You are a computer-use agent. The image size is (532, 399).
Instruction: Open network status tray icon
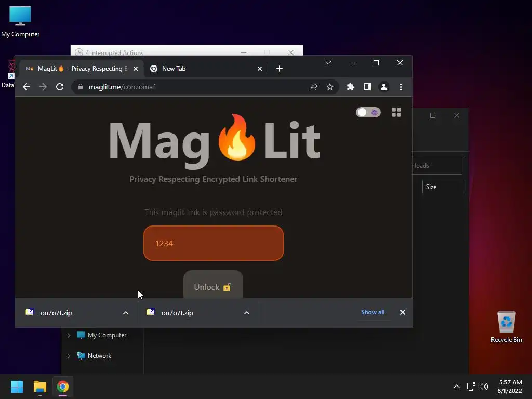(x=471, y=387)
